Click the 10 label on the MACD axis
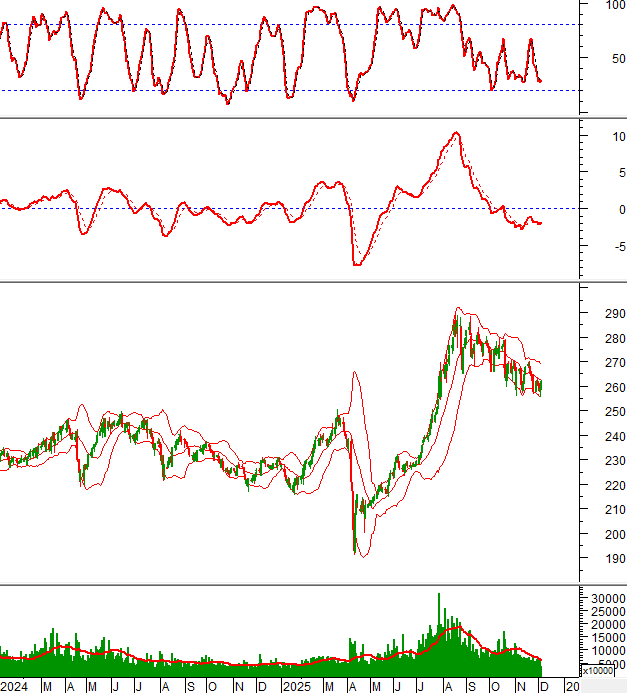The image size is (627, 693). [x=603, y=136]
